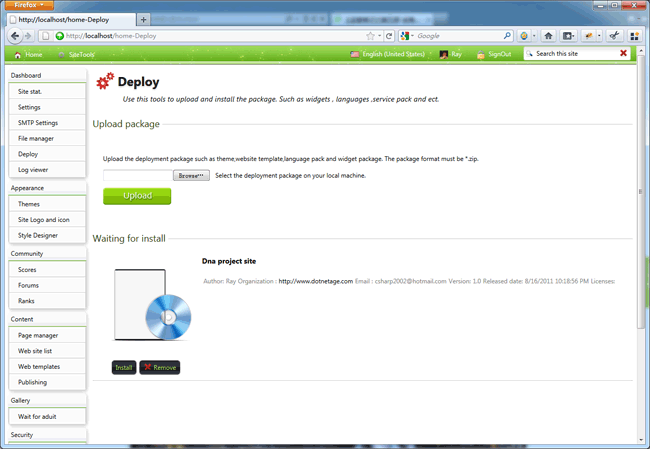The height and width of the screenshot is (449, 650).
Task: Open Site Logo and icon
Action: 47,220
